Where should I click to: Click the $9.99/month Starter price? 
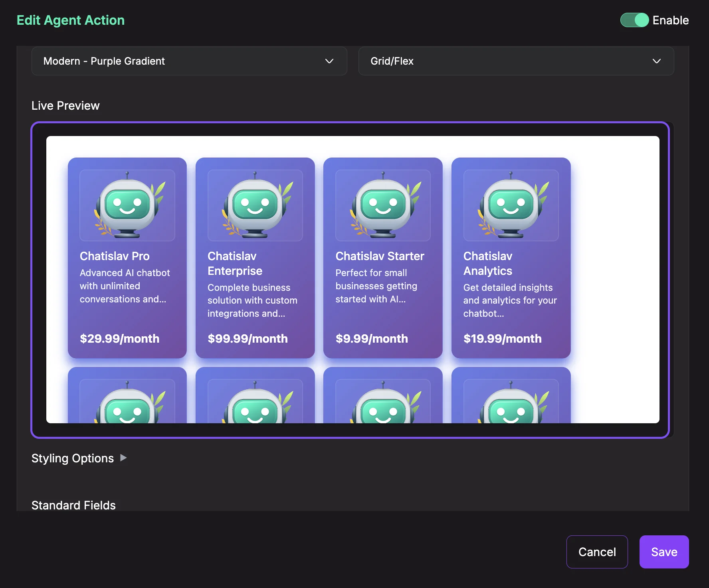coord(372,339)
